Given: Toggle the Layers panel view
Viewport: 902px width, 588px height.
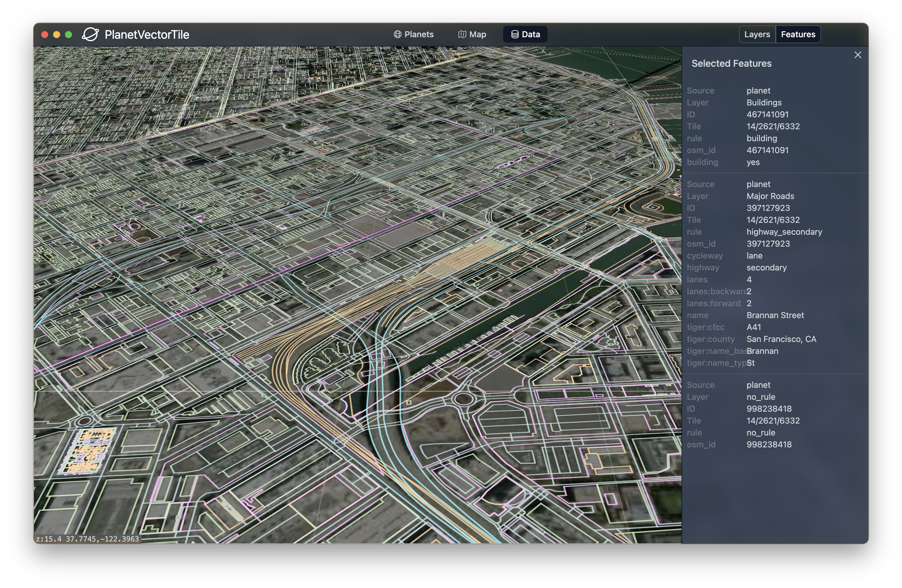Looking at the screenshot, I should point(757,35).
